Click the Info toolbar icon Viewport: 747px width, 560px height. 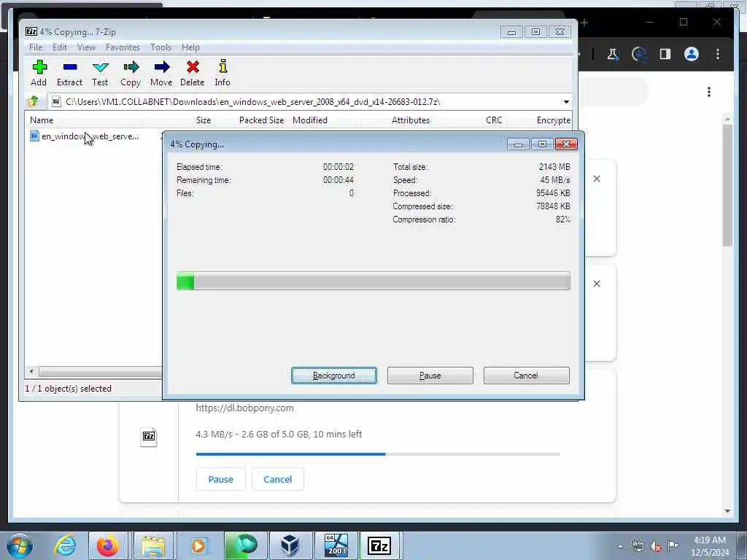pyautogui.click(x=222, y=73)
